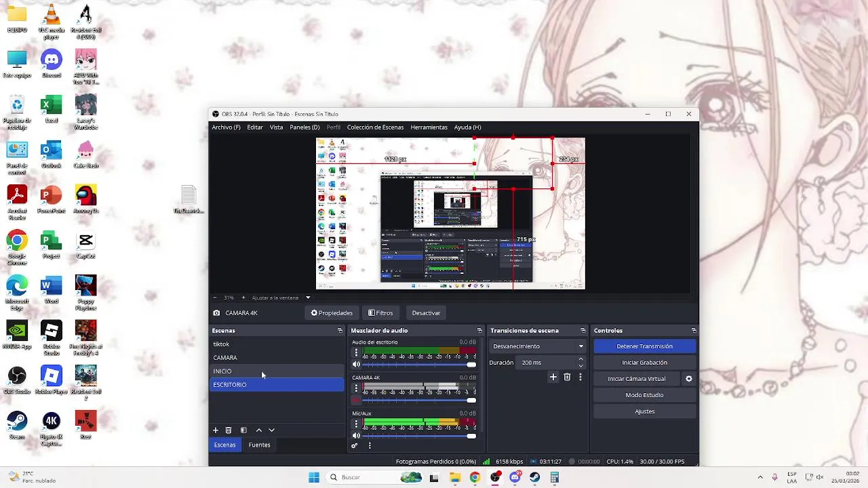Select the CAMARA scene
The width and height of the screenshot is (868, 488).
pos(277,358)
